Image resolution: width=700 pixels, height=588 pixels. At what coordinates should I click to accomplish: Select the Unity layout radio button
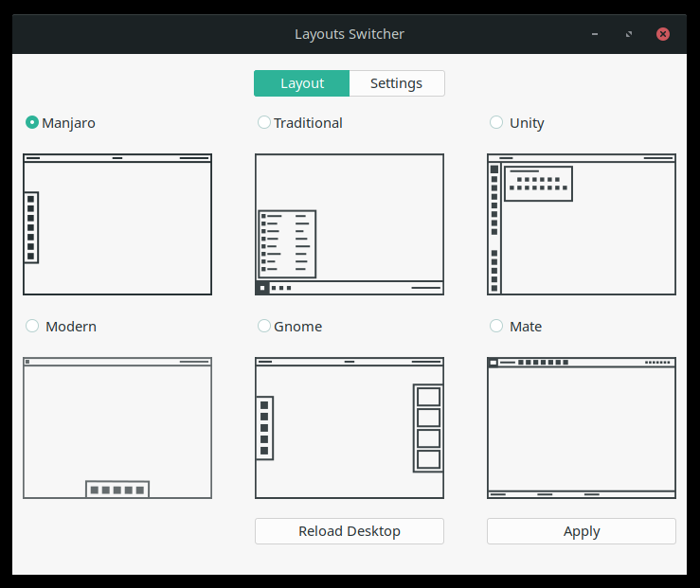[x=496, y=122]
